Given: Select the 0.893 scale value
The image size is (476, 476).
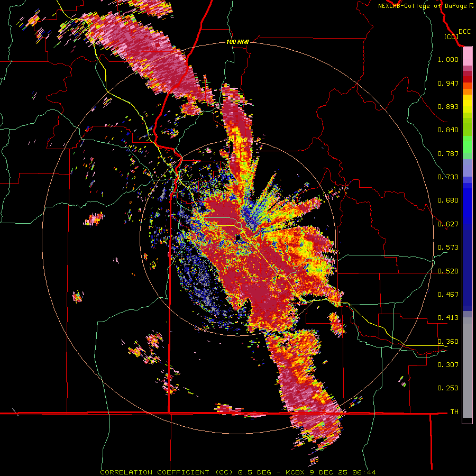Looking at the screenshot, I should (x=448, y=106).
